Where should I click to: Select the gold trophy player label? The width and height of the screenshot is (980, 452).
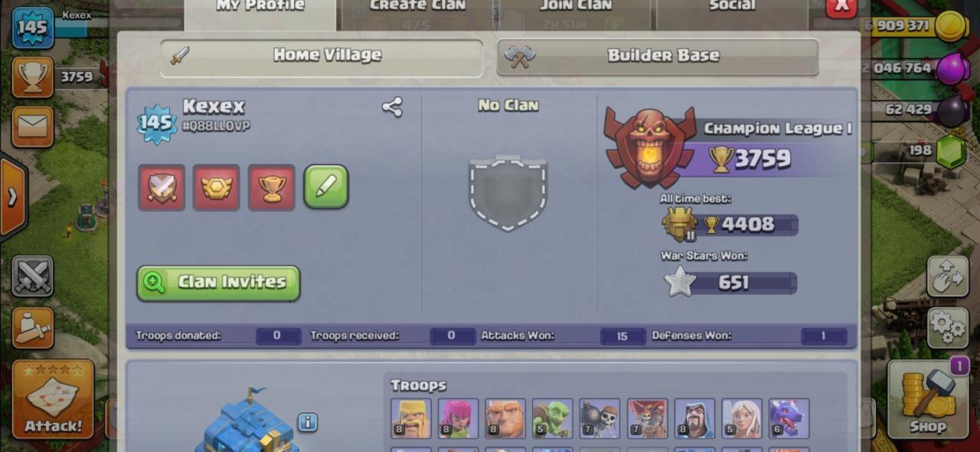[272, 187]
